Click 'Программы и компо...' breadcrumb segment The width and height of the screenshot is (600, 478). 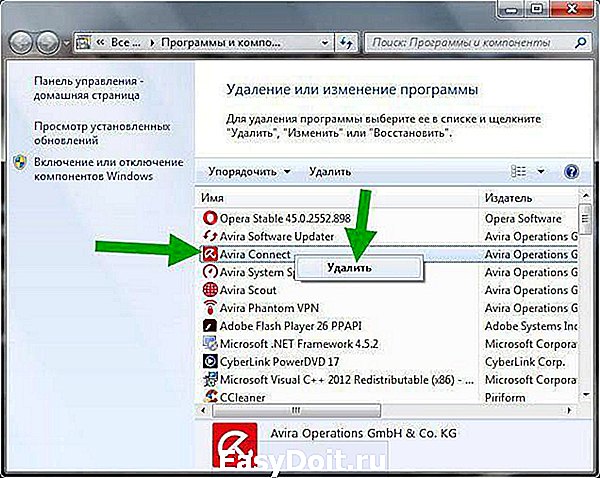(221, 42)
